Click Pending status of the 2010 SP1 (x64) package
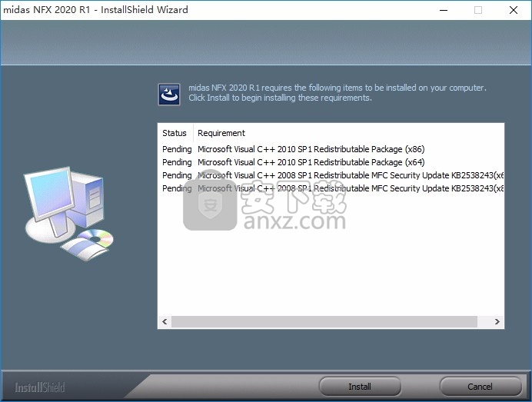532x402 pixels. coord(177,162)
